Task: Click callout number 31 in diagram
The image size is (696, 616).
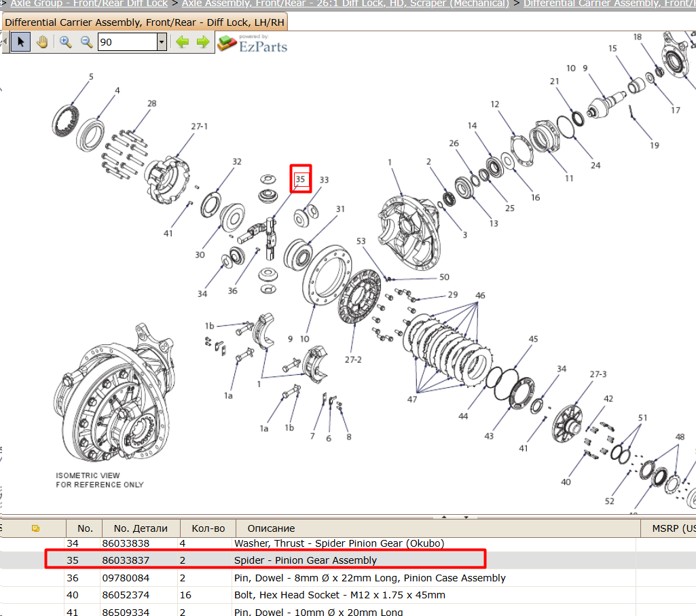Action: (x=340, y=209)
